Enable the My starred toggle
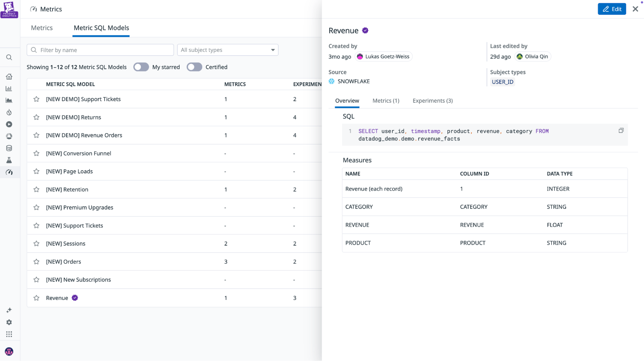Screen dimensions: 644x361 [141, 67]
